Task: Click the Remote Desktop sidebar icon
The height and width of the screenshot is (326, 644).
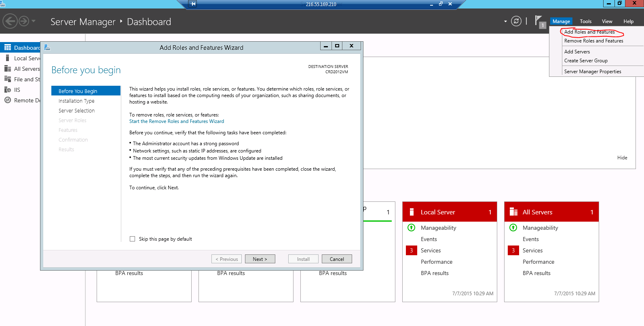Action: point(7,100)
